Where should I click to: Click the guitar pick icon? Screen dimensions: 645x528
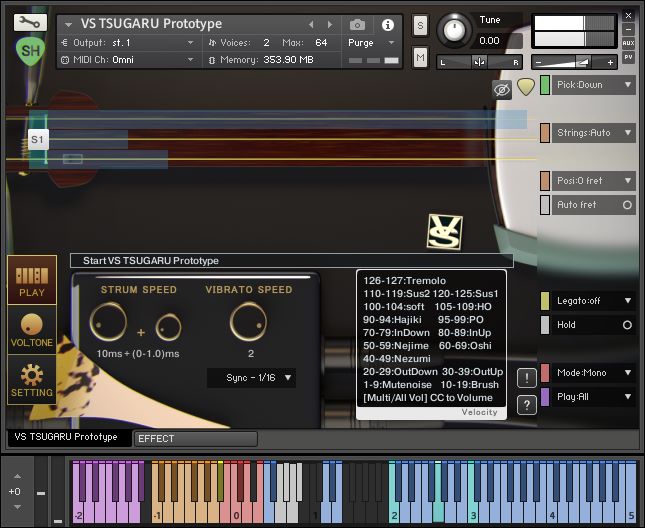point(525,87)
